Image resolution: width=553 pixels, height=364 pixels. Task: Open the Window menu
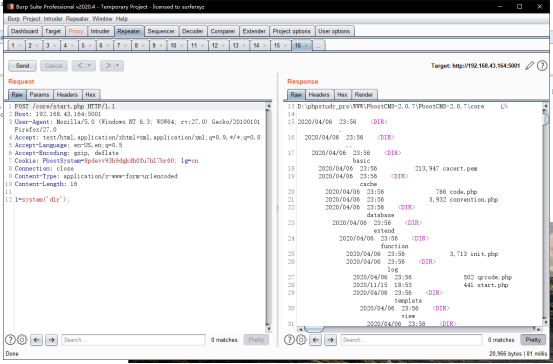click(x=102, y=19)
